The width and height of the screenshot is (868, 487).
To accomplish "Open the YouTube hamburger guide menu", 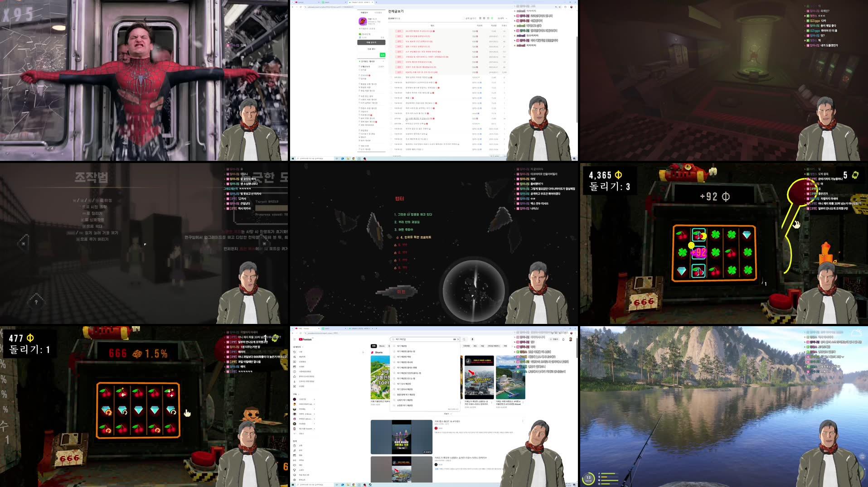I will [294, 339].
